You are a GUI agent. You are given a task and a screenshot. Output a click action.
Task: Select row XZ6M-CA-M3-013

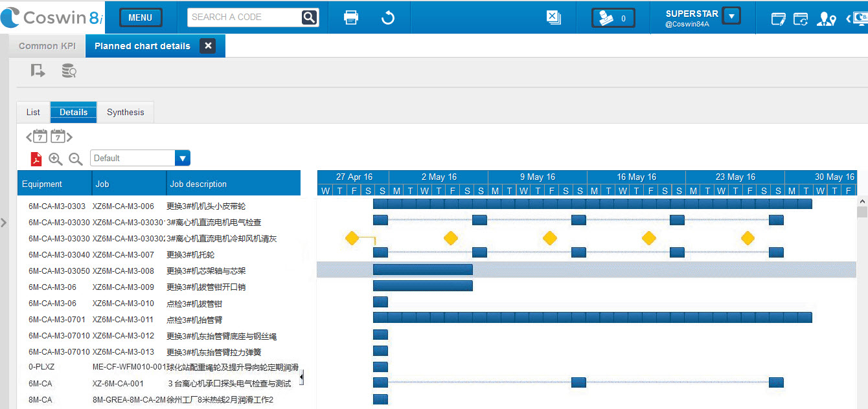pyautogui.click(x=123, y=352)
